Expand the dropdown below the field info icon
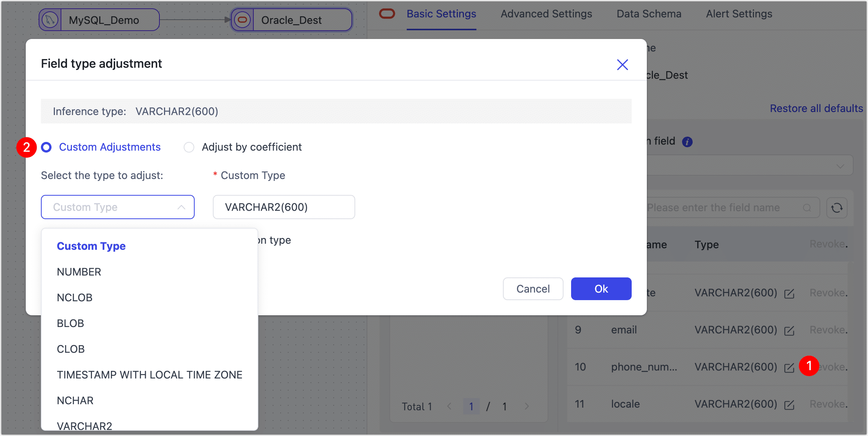868x436 pixels. click(x=840, y=165)
